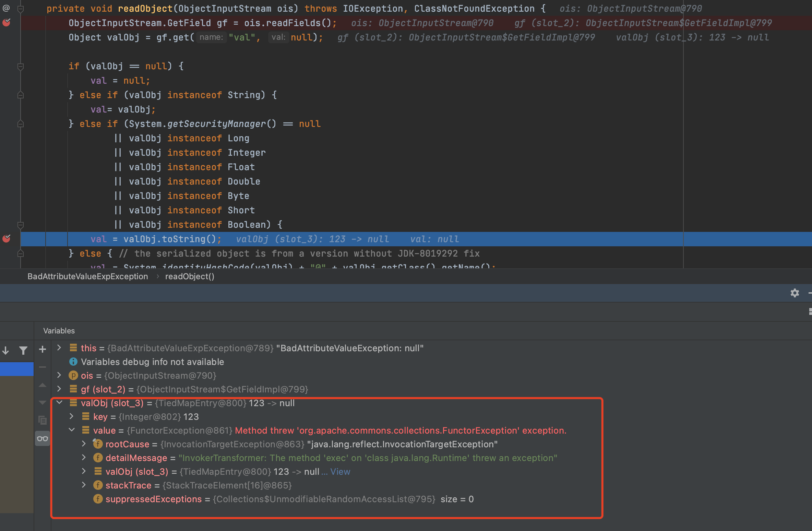This screenshot has width=812, height=531.
Task: Click info icon of 'Variables debug info not available'
Action: (73, 362)
